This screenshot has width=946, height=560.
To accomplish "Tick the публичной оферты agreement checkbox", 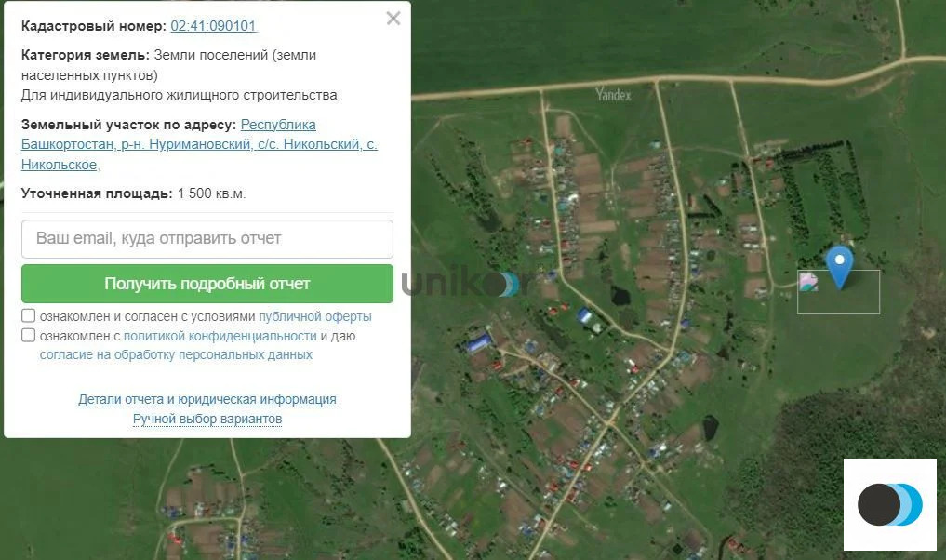I will coord(28,315).
